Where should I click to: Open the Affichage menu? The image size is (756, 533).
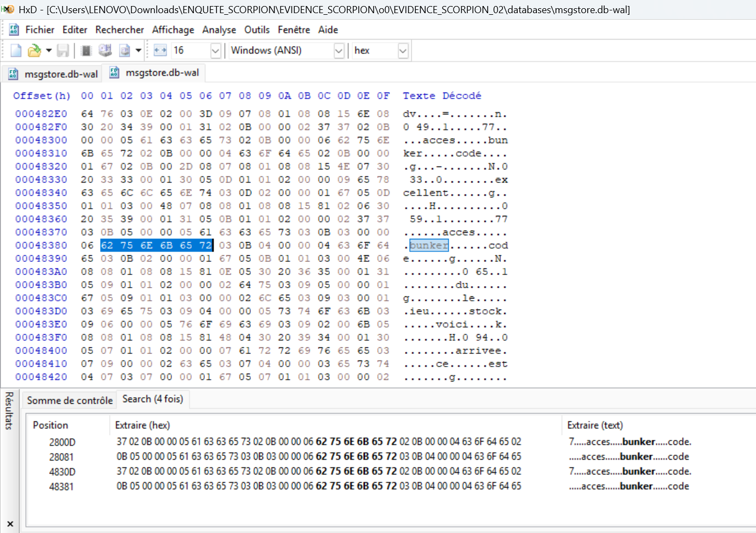[x=173, y=30]
